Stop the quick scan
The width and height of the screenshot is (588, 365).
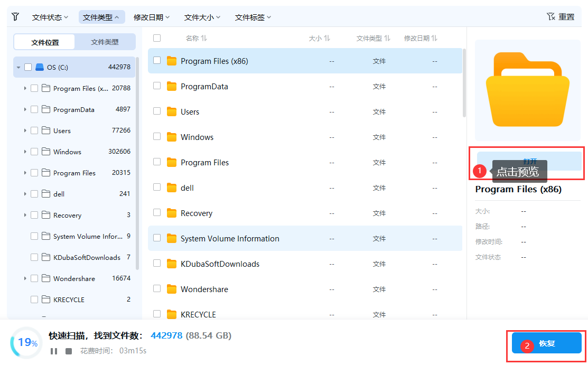(x=68, y=350)
